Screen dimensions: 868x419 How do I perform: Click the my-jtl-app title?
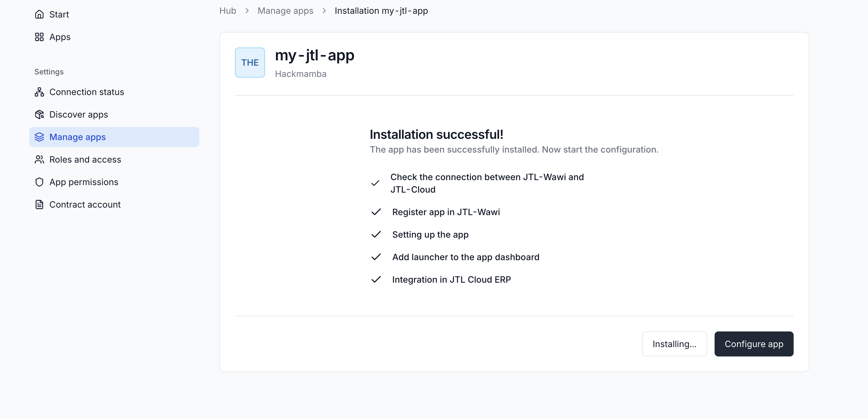tap(314, 55)
